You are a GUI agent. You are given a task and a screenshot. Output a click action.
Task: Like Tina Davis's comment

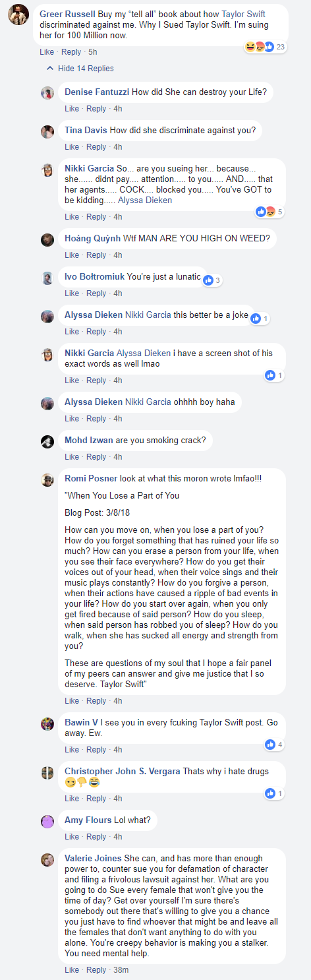pyautogui.click(x=72, y=147)
